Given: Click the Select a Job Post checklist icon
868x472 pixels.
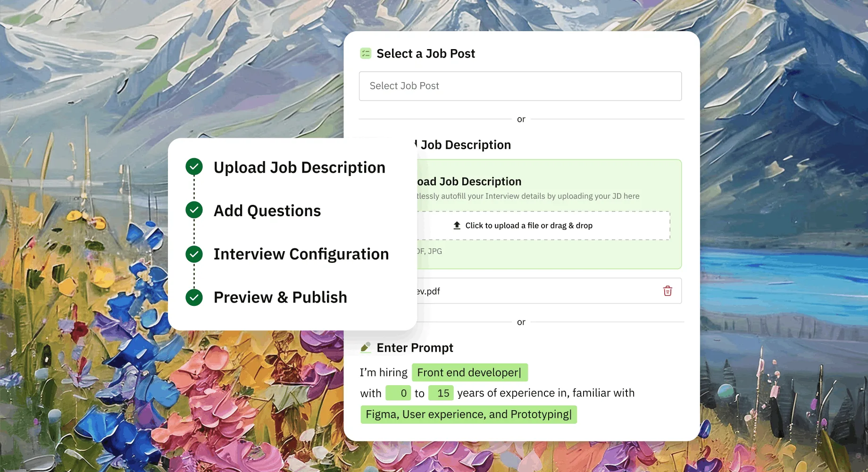Looking at the screenshot, I should tap(366, 53).
